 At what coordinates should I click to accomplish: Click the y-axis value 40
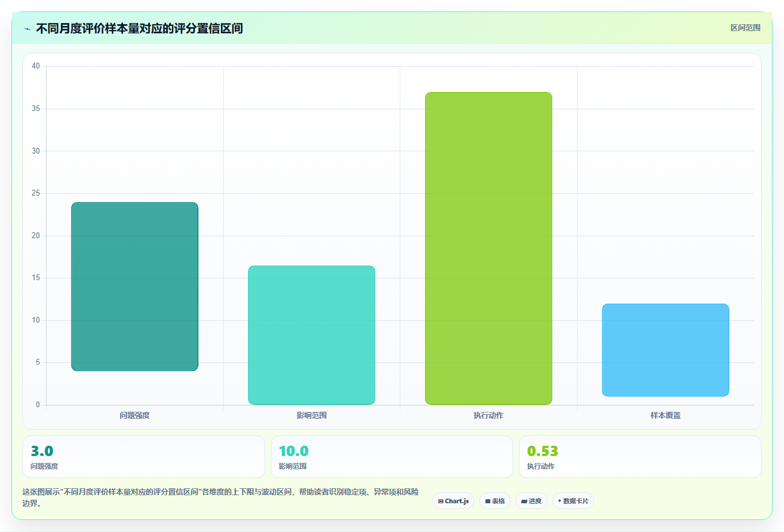point(36,66)
